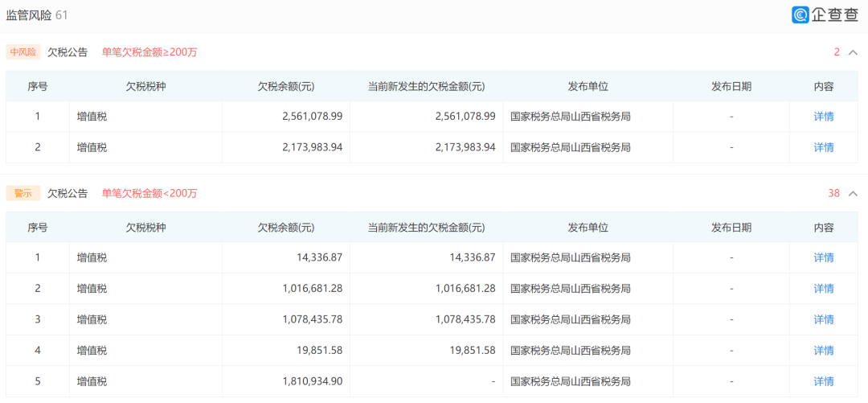This screenshot has height=403, width=868.
Task: Open 详情 for the 2,173,983.94 tax row
Action: click(824, 147)
